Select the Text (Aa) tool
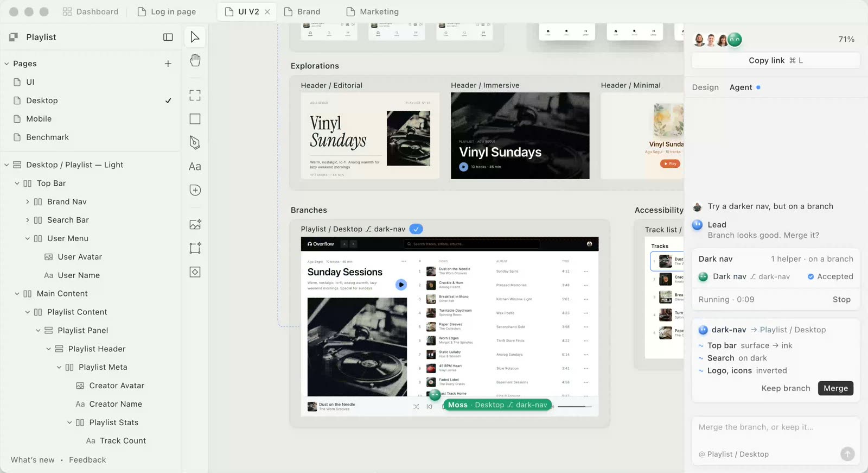 [195, 167]
